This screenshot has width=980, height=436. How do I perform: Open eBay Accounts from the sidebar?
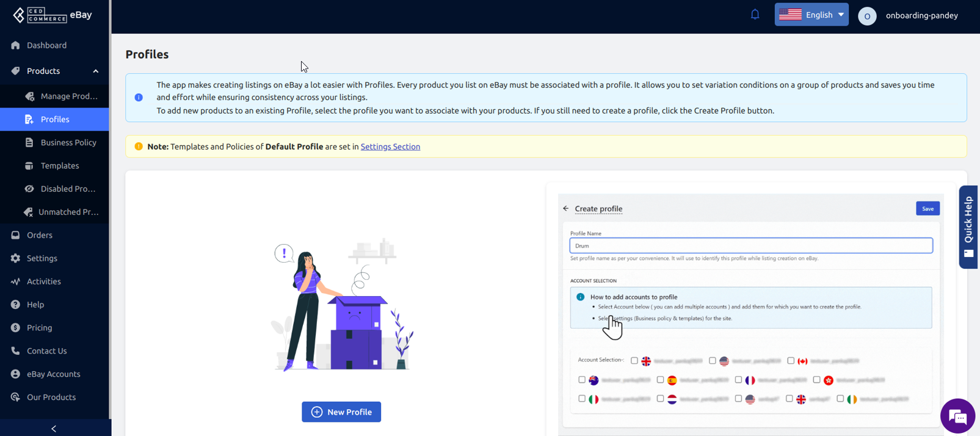(53, 374)
